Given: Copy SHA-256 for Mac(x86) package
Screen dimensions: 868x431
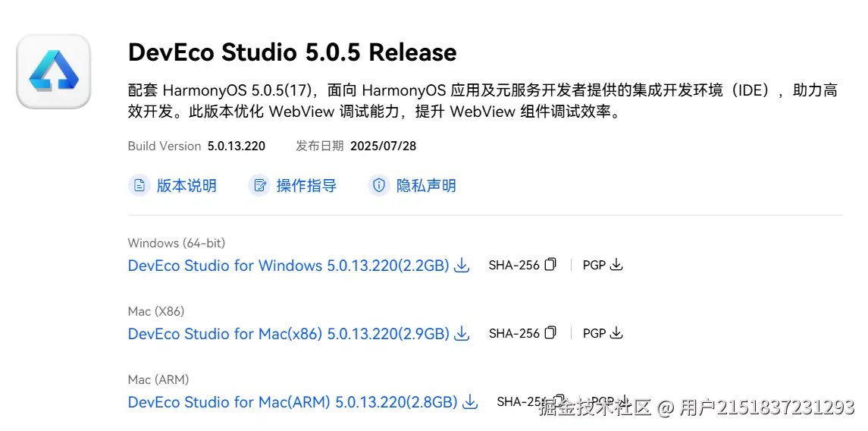Looking at the screenshot, I should [550, 333].
